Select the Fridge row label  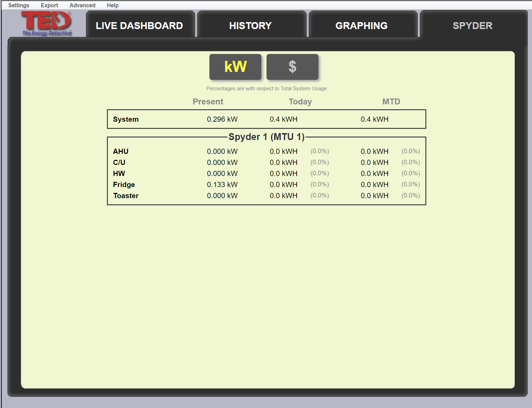[124, 185]
